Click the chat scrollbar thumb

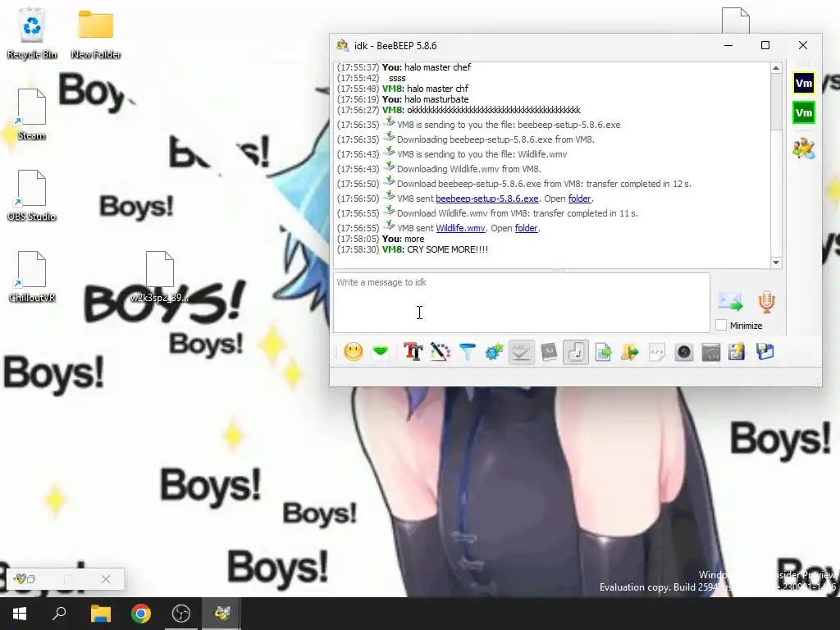coord(776,102)
